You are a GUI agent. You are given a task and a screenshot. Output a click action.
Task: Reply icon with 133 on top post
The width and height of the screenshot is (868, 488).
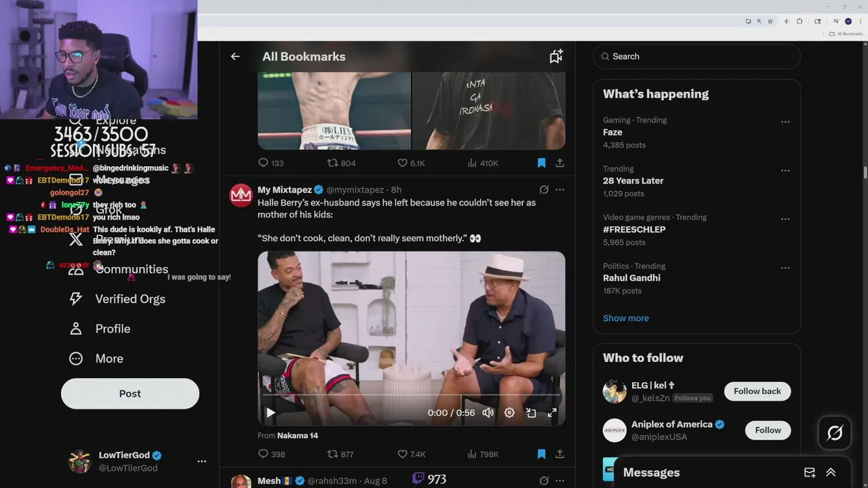[x=264, y=163]
